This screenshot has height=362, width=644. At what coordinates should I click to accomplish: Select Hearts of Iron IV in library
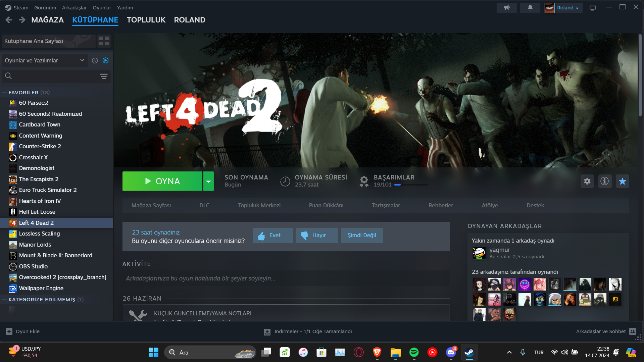click(x=56, y=201)
